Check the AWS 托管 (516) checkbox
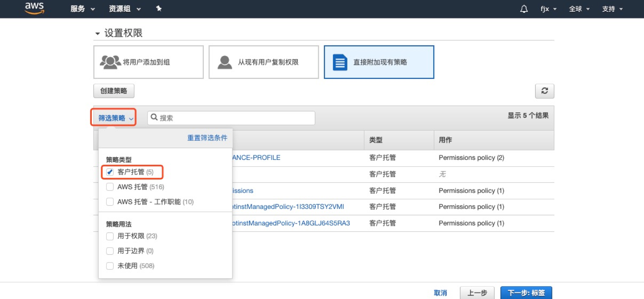This screenshot has height=299, width=644. [x=110, y=187]
